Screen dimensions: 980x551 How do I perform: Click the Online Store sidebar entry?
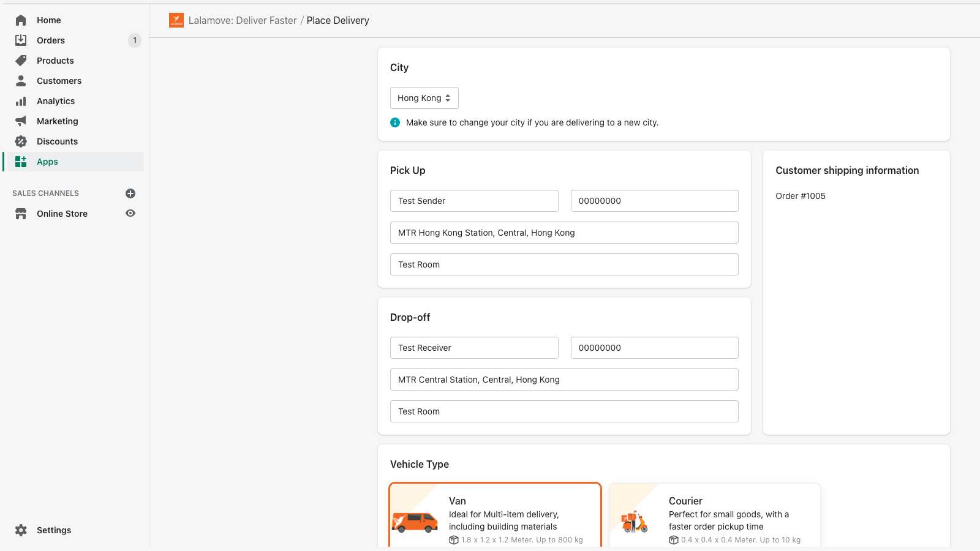point(62,213)
